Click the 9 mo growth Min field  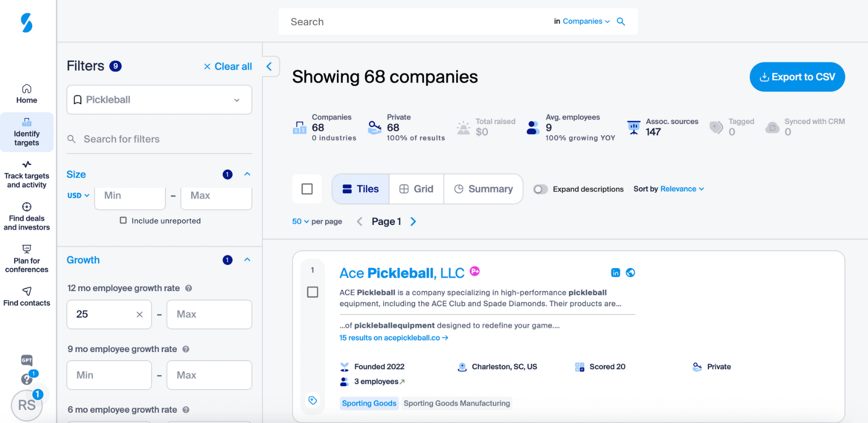point(109,375)
